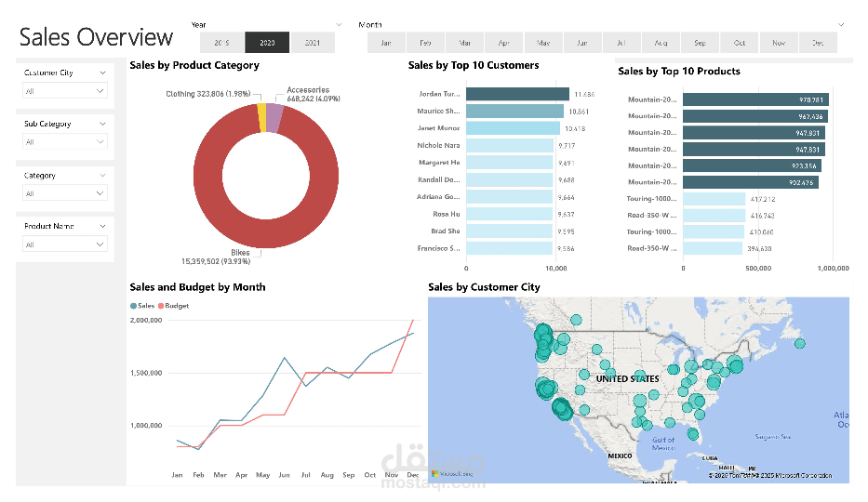Click the Sales by Customer City title
The height and width of the screenshot is (502, 868).
coord(484,287)
